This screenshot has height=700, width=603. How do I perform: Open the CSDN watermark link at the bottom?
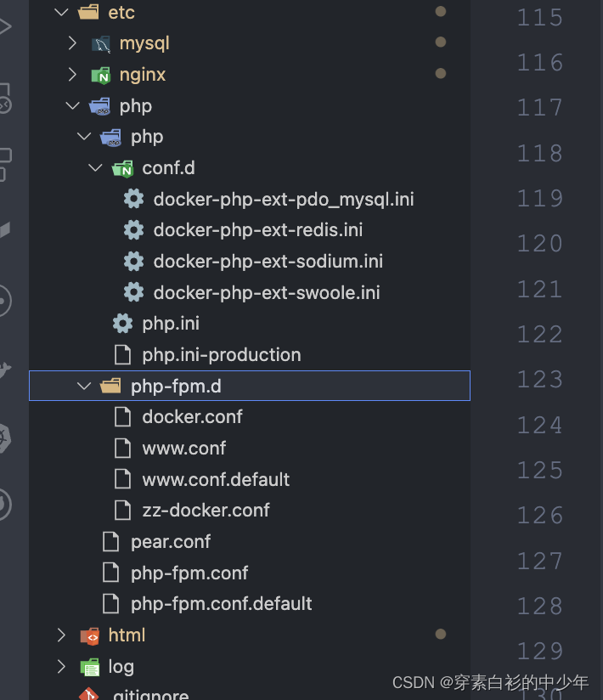488,682
